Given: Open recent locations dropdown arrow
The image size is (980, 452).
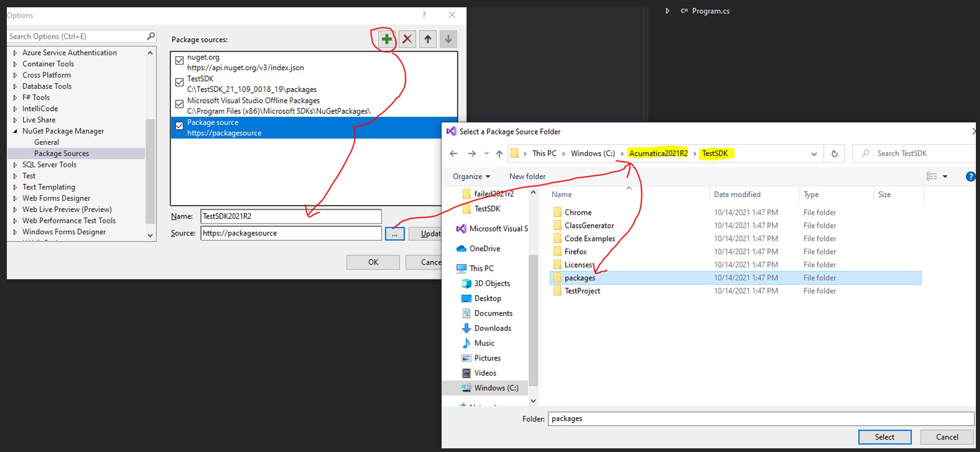Looking at the screenshot, I should pos(486,154).
